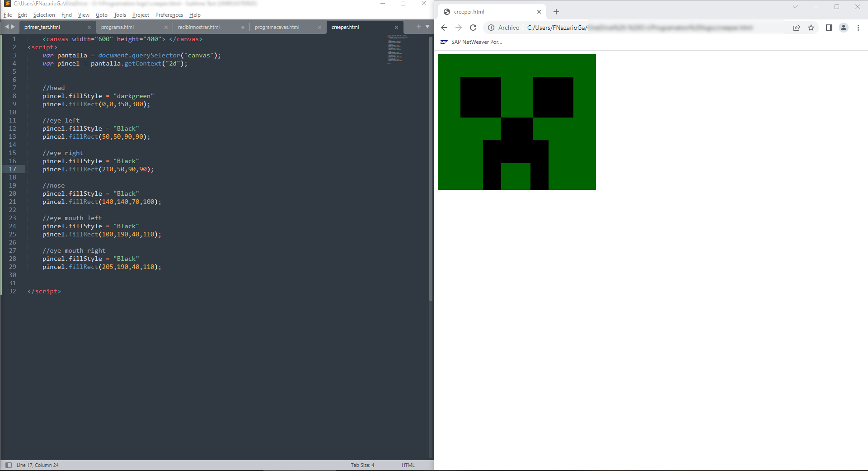Open the Goto menu

point(102,15)
